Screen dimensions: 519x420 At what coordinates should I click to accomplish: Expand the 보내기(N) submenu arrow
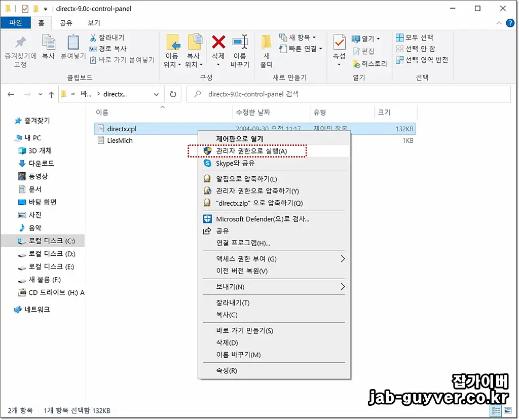pos(344,287)
